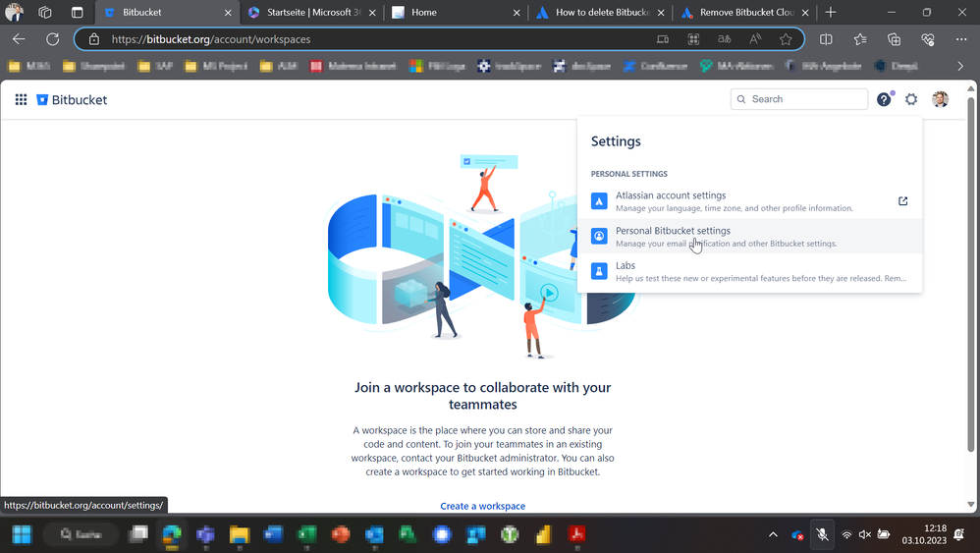Click the Settings gear icon
The width and height of the screenshot is (980, 553).
[911, 99]
